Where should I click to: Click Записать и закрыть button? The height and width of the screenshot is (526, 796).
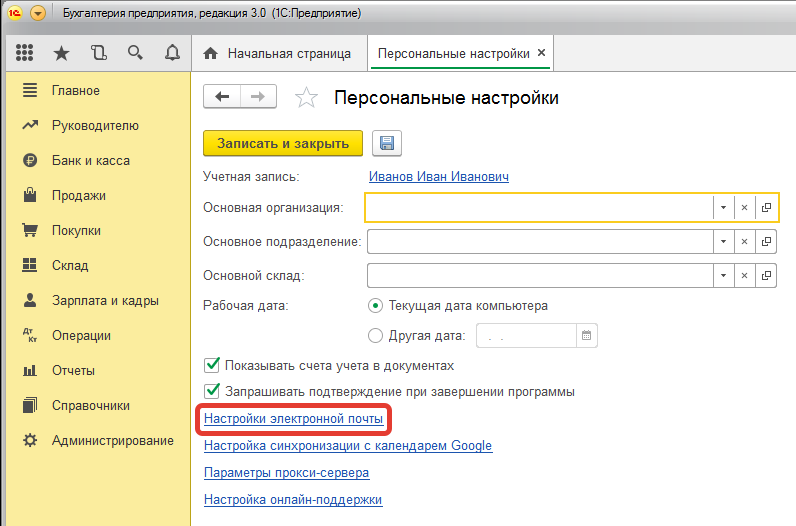point(283,143)
